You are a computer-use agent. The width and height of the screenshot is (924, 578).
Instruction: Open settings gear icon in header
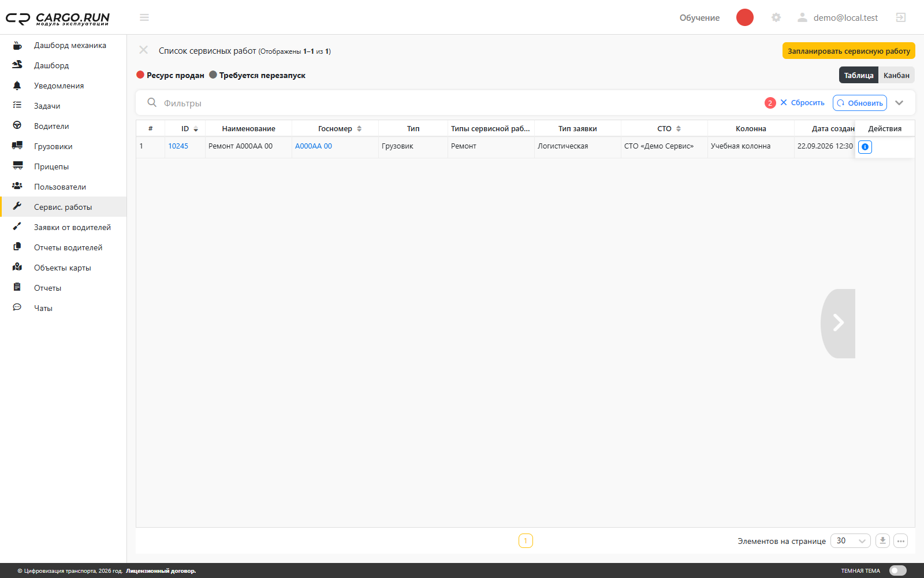(x=776, y=17)
